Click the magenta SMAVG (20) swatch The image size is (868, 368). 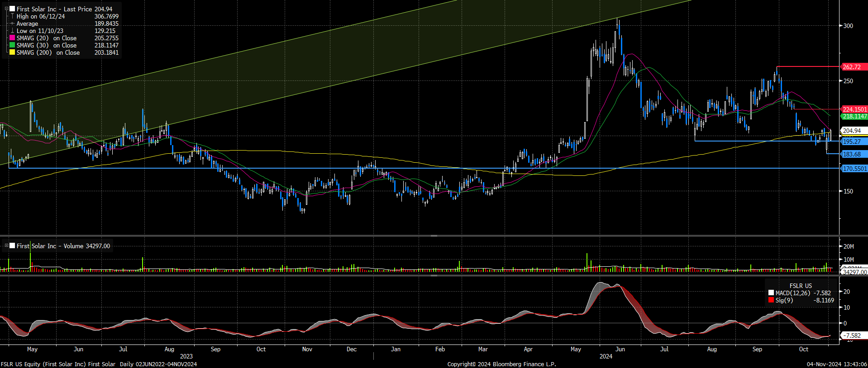click(x=13, y=38)
